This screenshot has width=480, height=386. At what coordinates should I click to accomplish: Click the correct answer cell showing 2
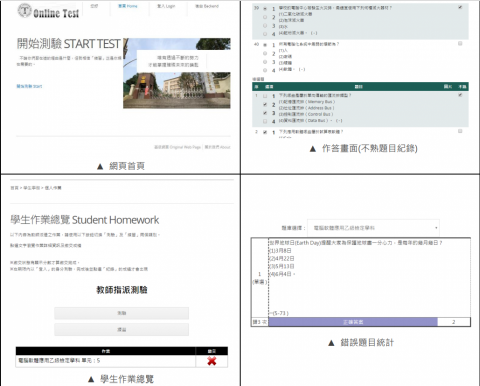tap(454, 322)
